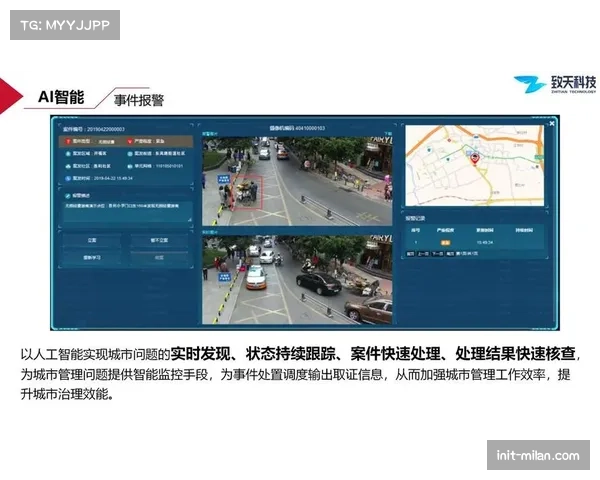Go to last page of alarm records
600x480 pixels.
point(450,254)
